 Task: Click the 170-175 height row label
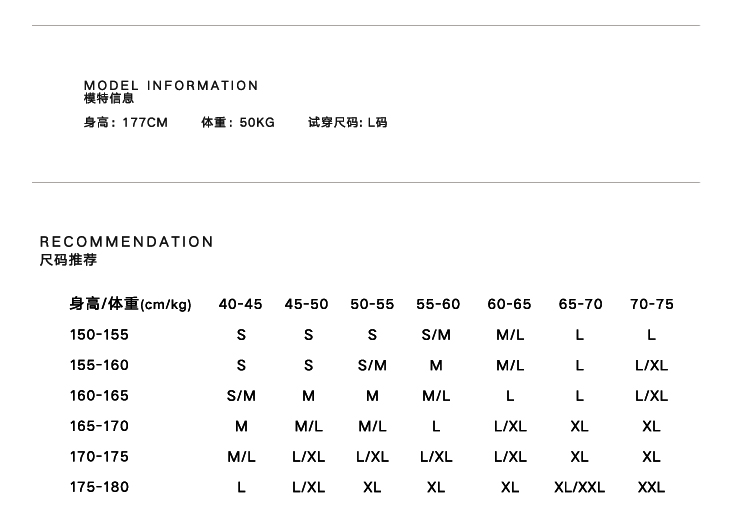point(99,457)
